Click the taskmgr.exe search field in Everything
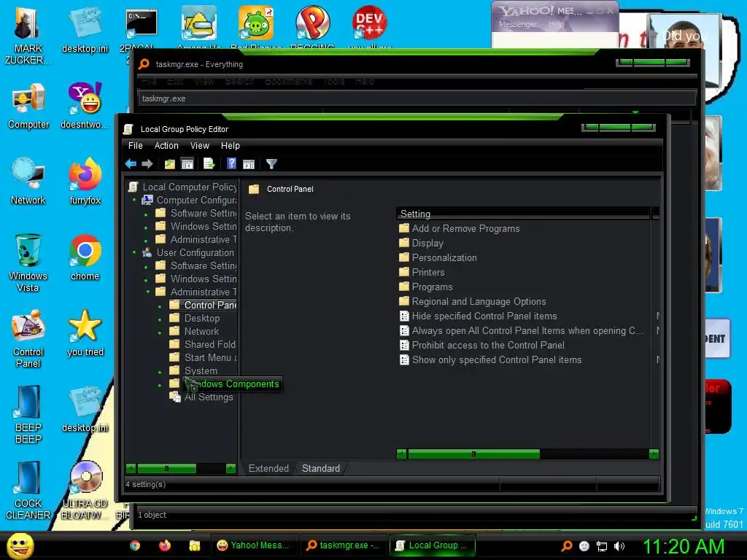The image size is (747, 560). [x=417, y=98]
